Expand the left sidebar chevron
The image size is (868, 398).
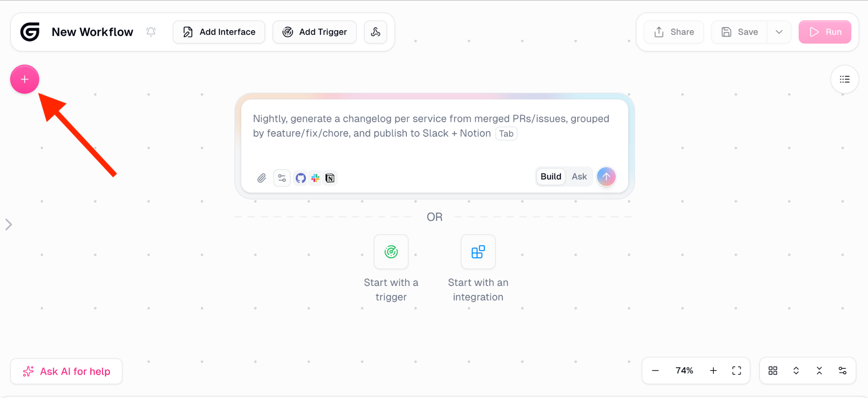click(x=8, y=224)
